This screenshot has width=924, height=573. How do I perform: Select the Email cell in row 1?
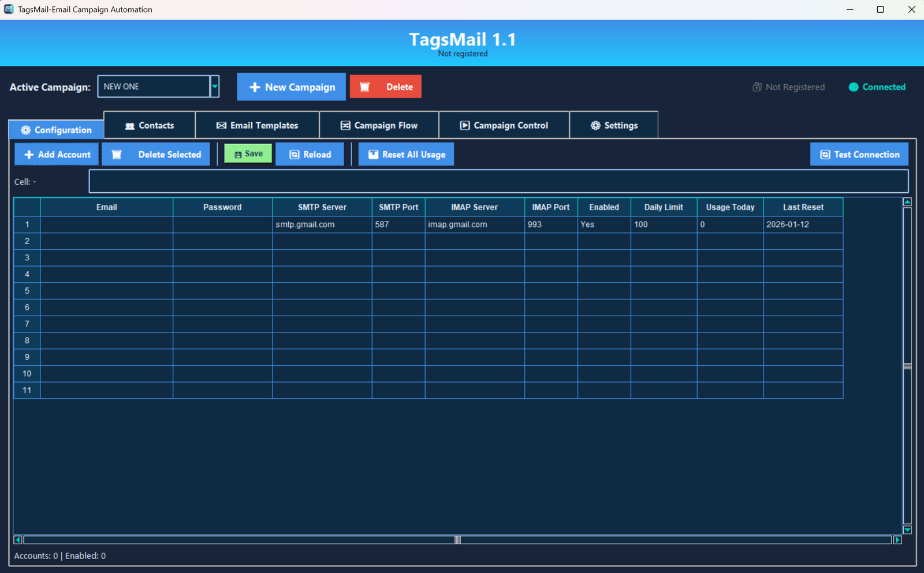pos(106,224)
